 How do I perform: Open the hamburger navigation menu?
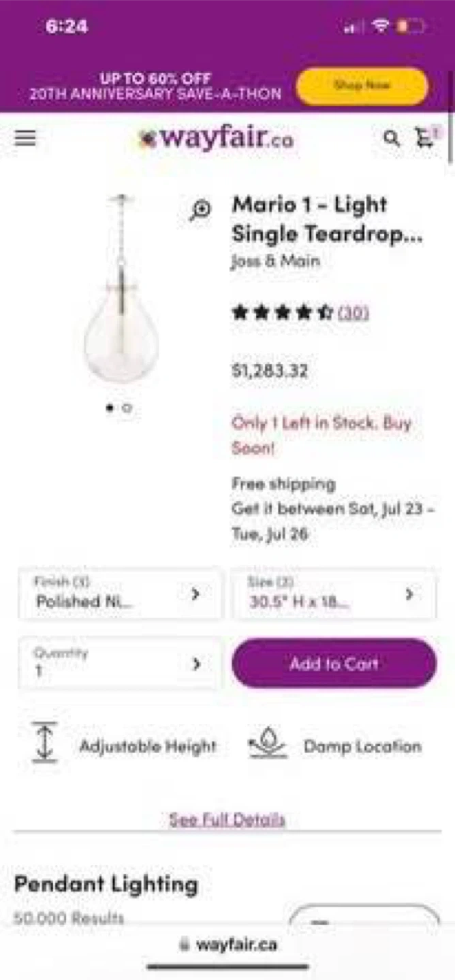coord(25,138)
